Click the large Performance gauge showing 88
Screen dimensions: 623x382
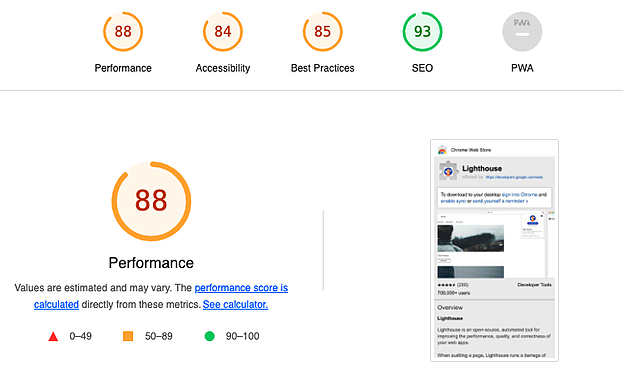[151, 201]
